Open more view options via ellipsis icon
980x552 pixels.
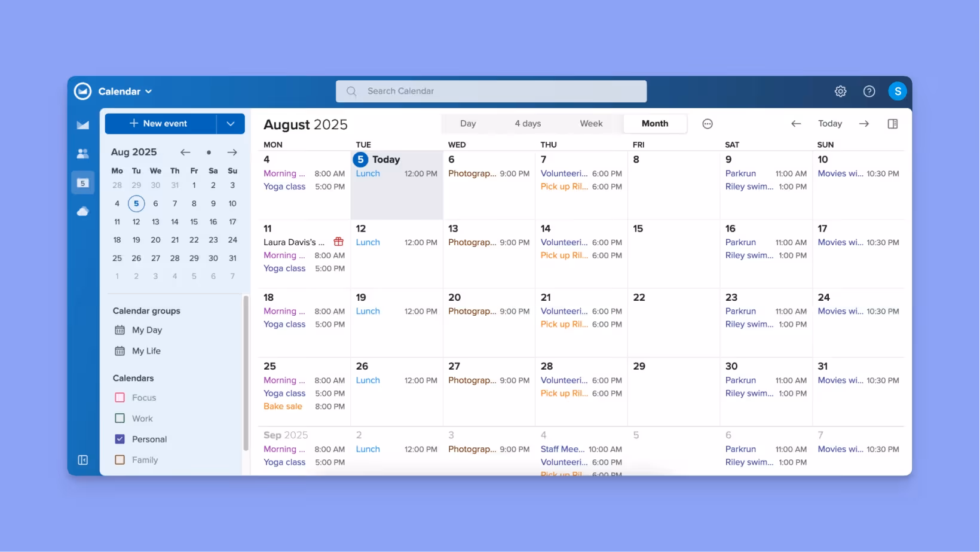[x=708, y=123]
